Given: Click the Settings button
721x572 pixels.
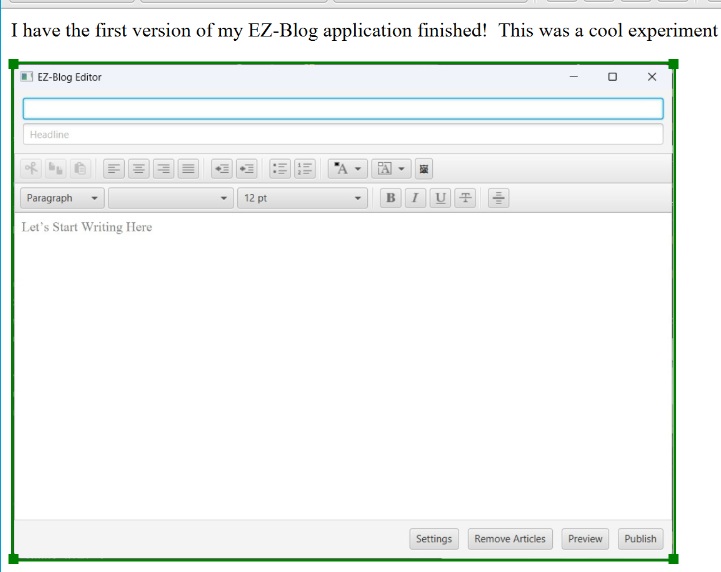Looking at the screenshot, I should tap(434, 539).
